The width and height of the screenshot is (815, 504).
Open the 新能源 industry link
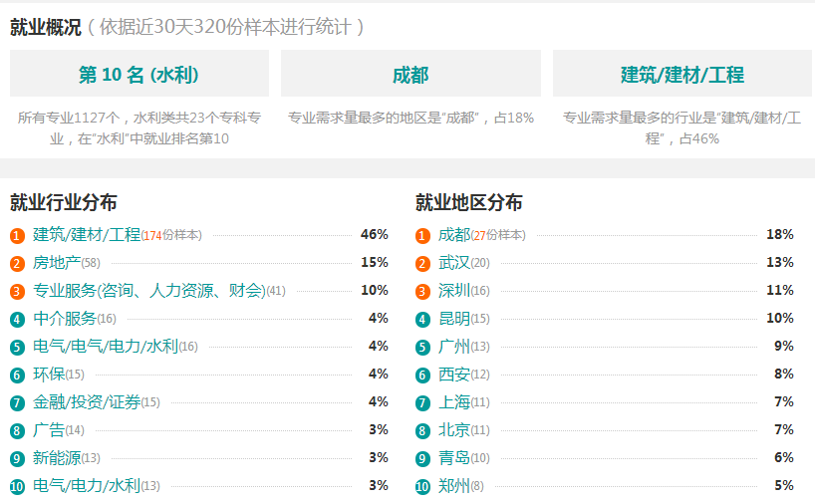[57, 458]
